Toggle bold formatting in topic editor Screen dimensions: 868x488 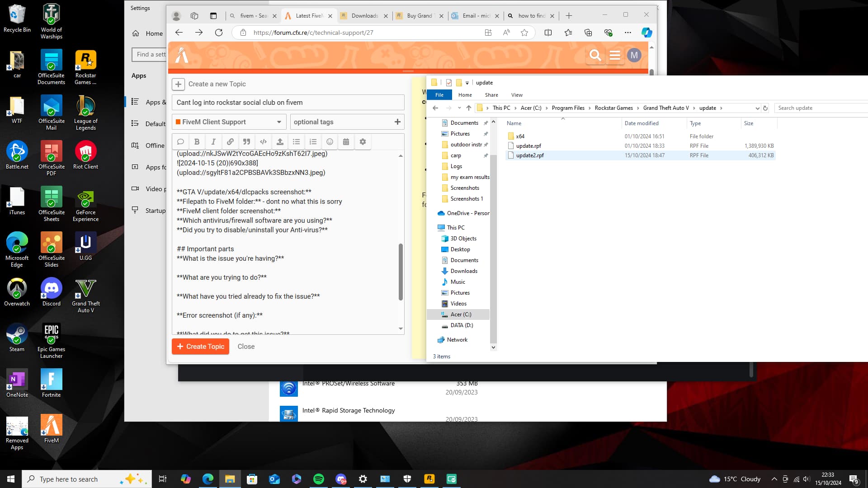point(197,142)
